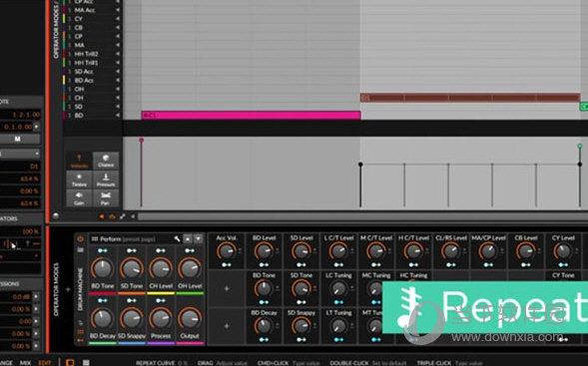Click the magenta velocity handle of the C1 note
Image resolution: width=588 pixels, height=366 pixels.
tap(142, 140)
